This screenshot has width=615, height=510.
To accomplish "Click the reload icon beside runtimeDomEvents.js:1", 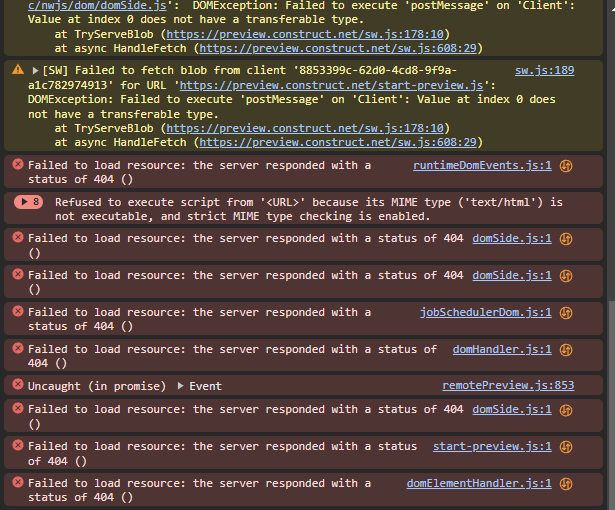I will (566, 166).
